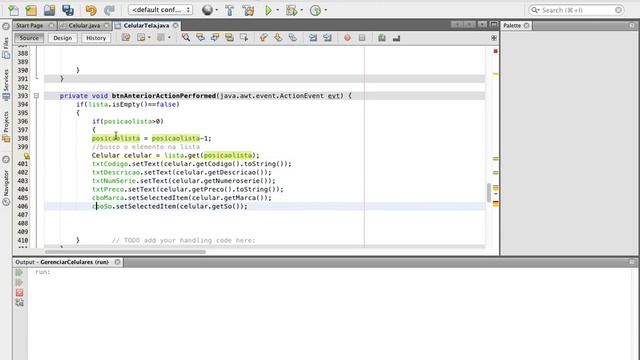
Task: Open output settings icon
Action: [x=19, y=302]
